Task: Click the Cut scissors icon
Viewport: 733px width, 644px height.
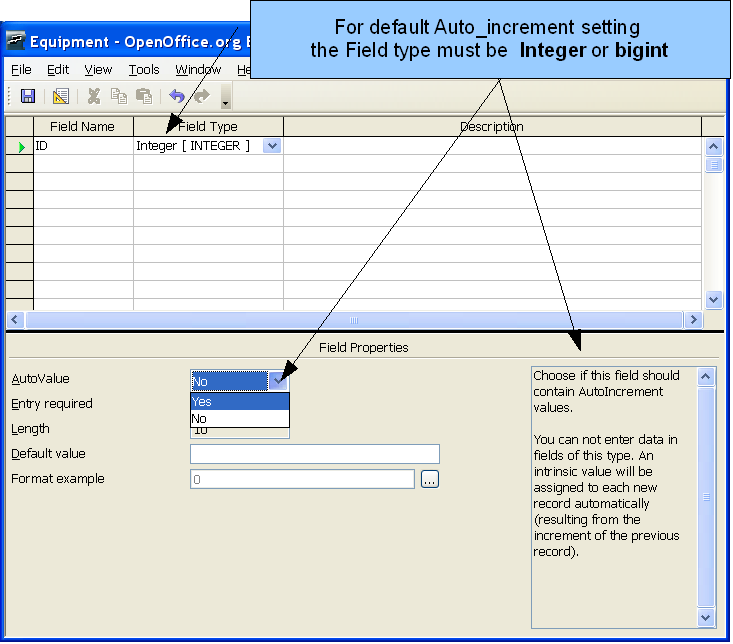Action: [94, 96]
